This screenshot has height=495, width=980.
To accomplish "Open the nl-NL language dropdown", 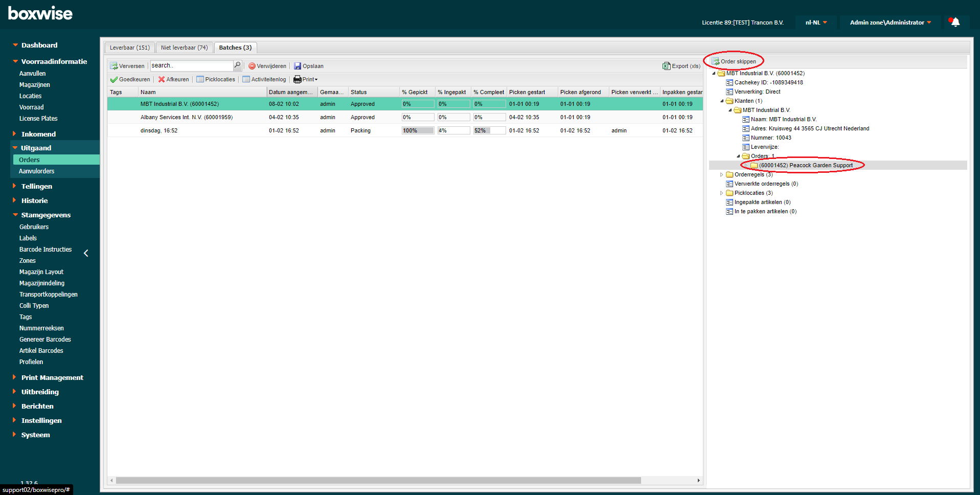I will pos(816,22).
